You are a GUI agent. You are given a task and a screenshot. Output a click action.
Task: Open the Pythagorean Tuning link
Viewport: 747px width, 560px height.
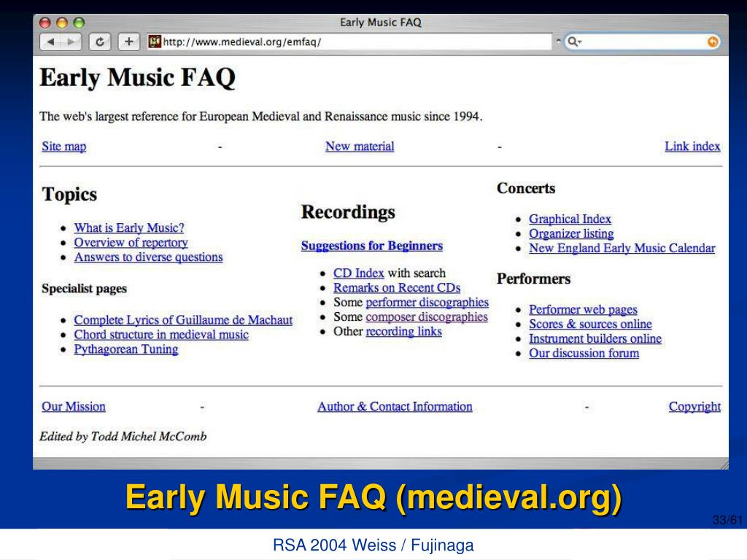[x=126, y=349]
